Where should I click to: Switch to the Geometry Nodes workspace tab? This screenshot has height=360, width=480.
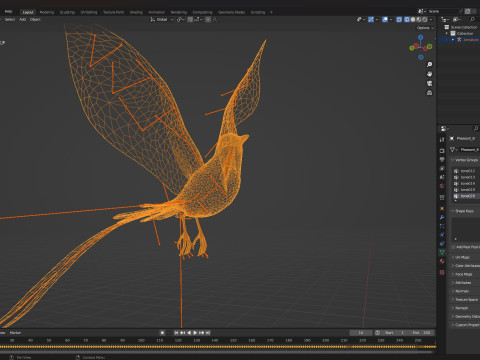coord(231,12)
